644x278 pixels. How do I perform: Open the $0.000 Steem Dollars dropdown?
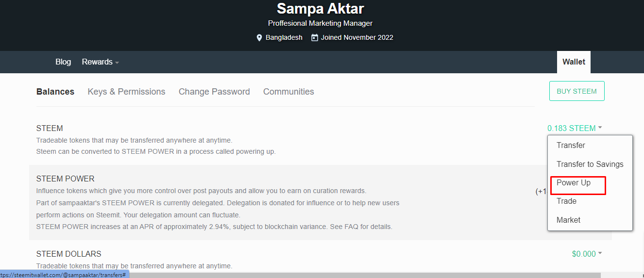pos(587,254)
